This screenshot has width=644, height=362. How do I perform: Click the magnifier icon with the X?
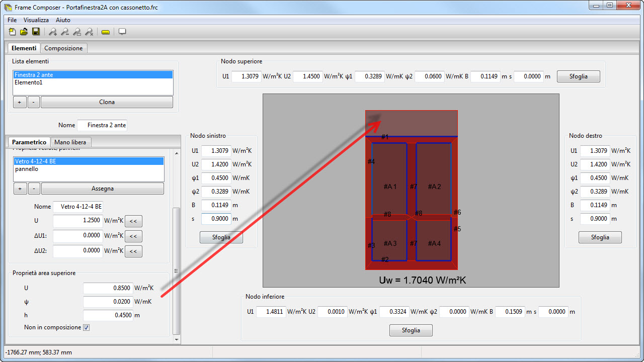click(x=89, y=32)
